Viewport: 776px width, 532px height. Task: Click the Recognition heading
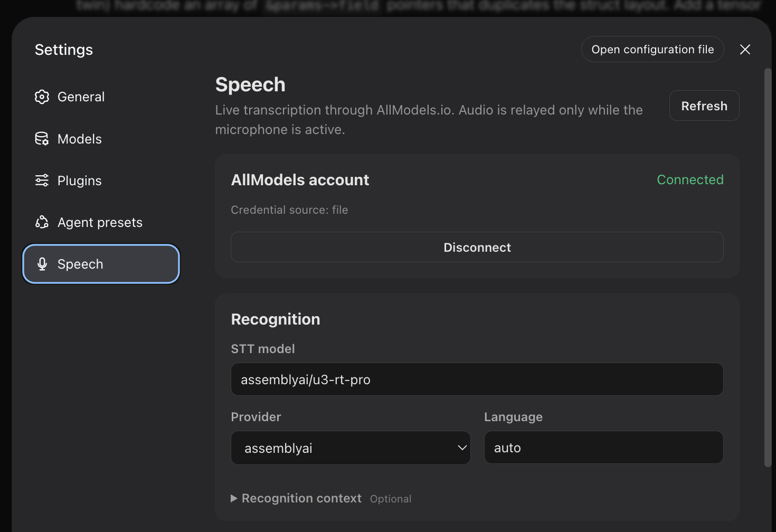click(x=276, y=319)
